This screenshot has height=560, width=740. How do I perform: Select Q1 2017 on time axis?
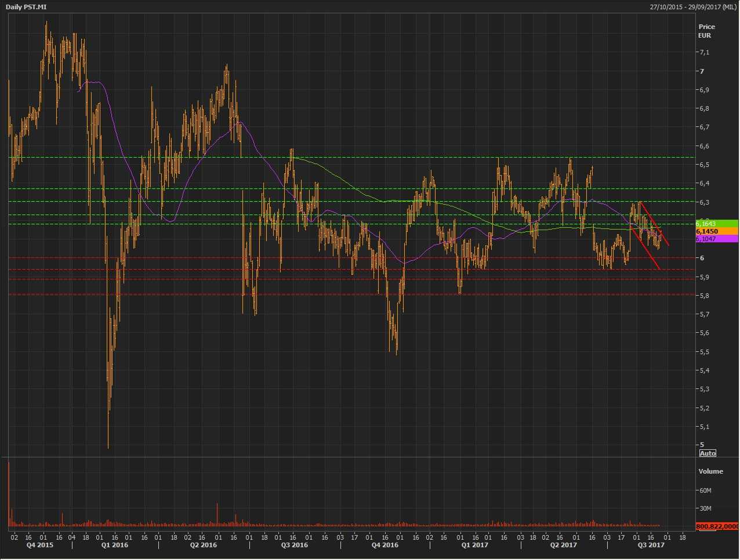[474, 545]
